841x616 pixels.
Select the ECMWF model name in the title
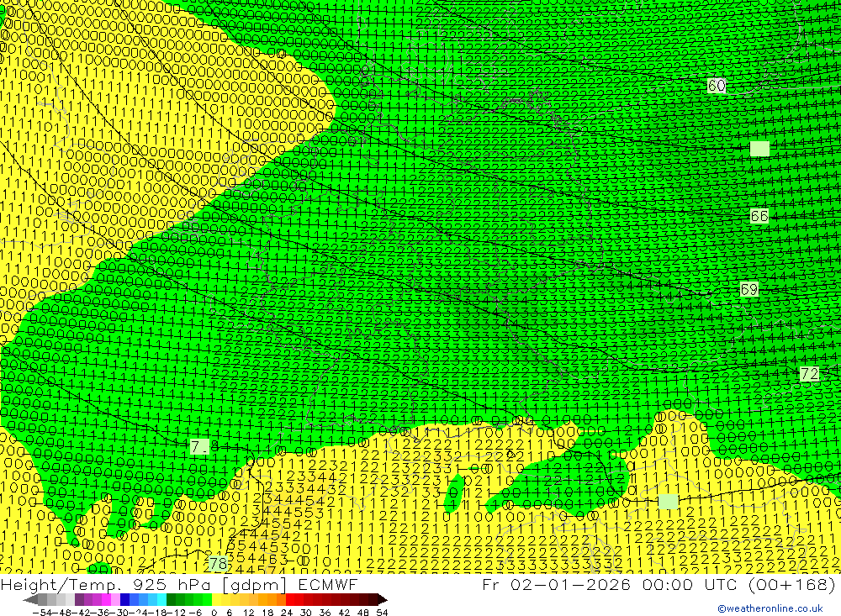(x=328, y=585)
